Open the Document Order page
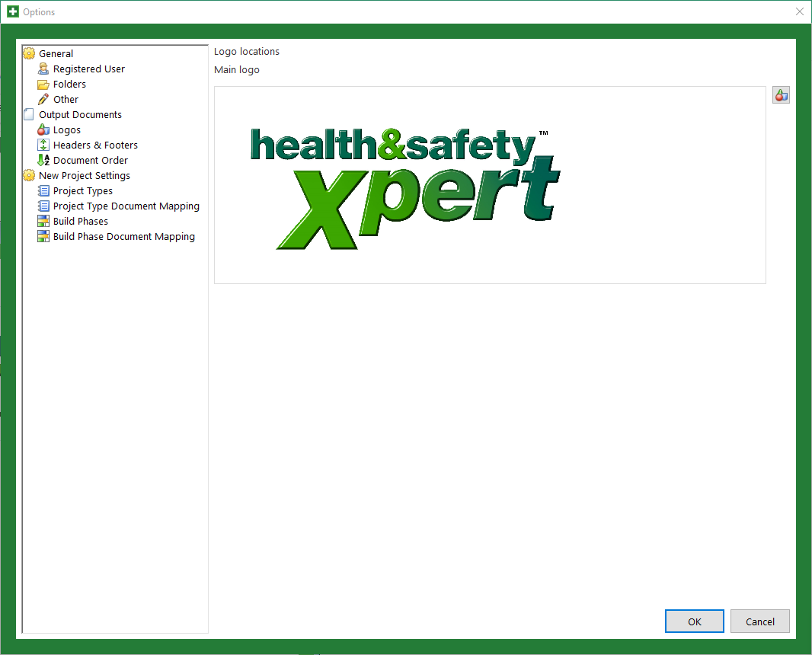This screenshot has width=812, height=655. (91, 161)
